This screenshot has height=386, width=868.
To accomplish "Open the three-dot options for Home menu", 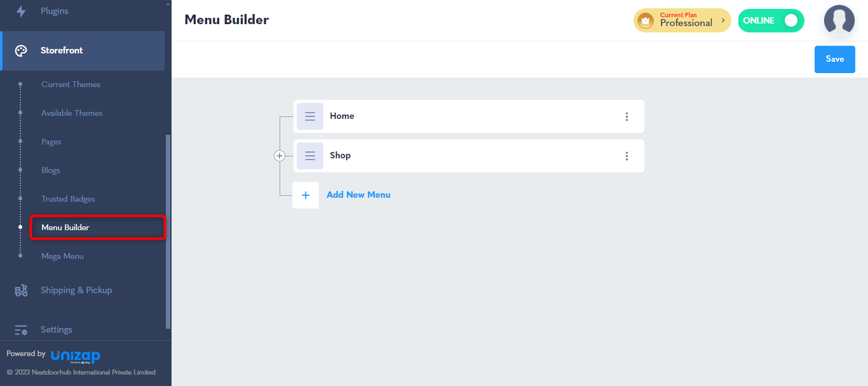I will pyautogui.click(x=627, y=116).
